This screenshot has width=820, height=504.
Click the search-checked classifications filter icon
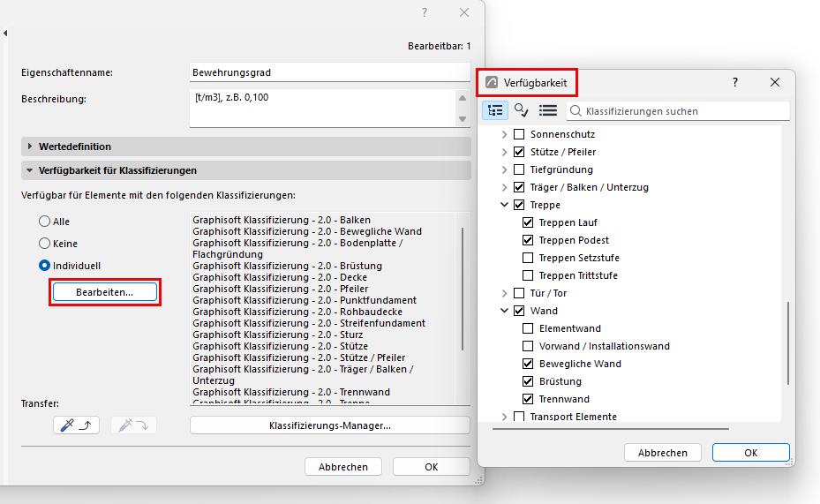(x=522, y=110)
